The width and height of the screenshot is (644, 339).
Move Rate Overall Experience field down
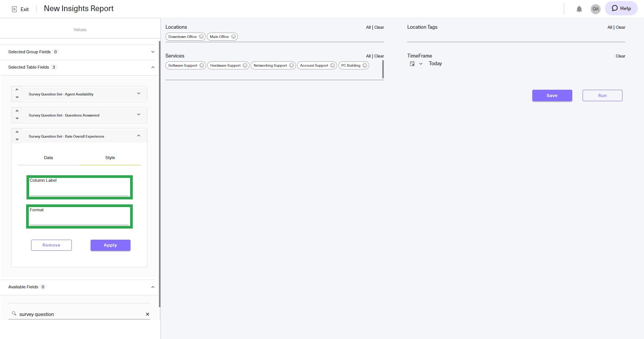click(17, 140)
